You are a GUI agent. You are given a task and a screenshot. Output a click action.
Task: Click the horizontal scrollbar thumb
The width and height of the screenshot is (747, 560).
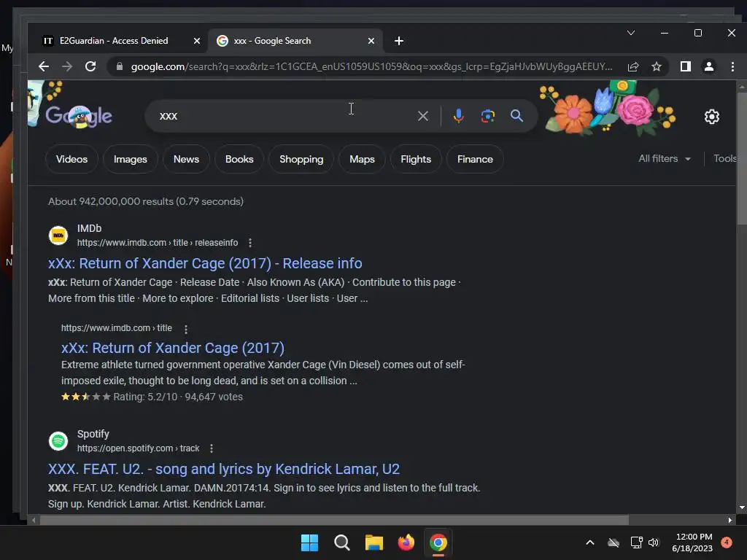[333, 521]
